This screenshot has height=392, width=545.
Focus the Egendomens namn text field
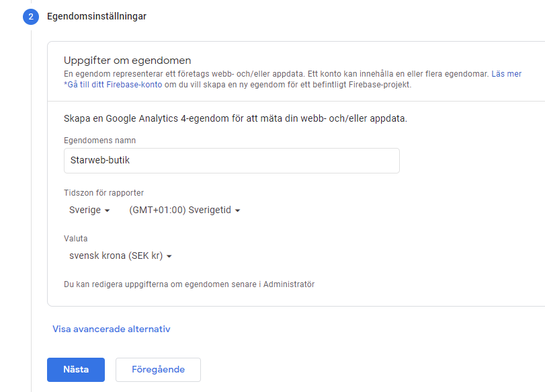pos(232,161)
